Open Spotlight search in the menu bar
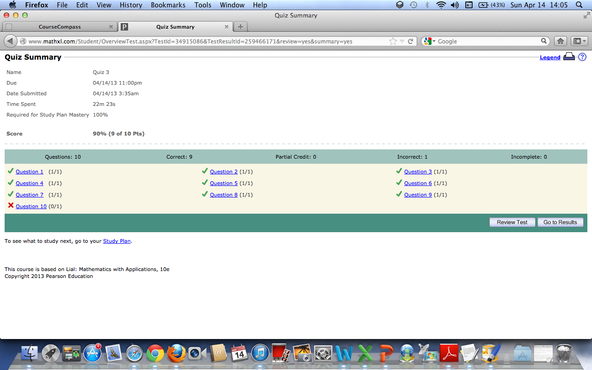Image resolution: width=592 pixels, height=370 pixels. click(579, 5)
